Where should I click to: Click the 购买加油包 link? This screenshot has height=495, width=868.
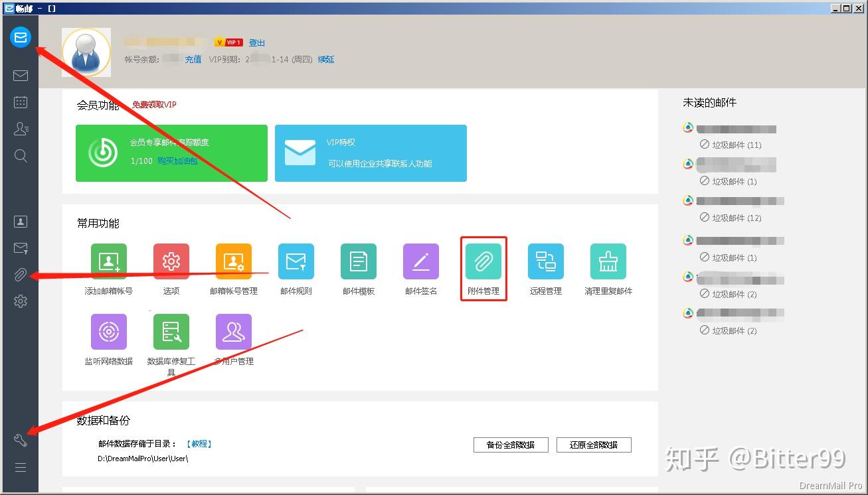coord(177,161)
